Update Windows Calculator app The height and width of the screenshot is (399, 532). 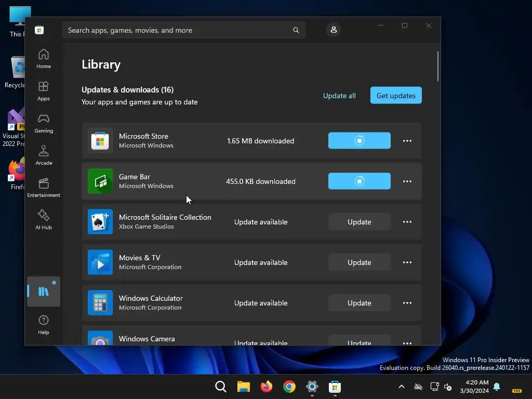(x=360, y=303)
